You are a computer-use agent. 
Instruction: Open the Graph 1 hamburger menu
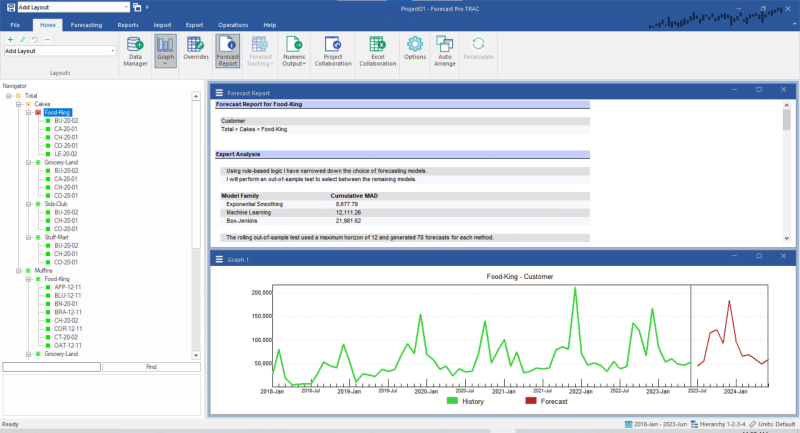coord(219,260)
